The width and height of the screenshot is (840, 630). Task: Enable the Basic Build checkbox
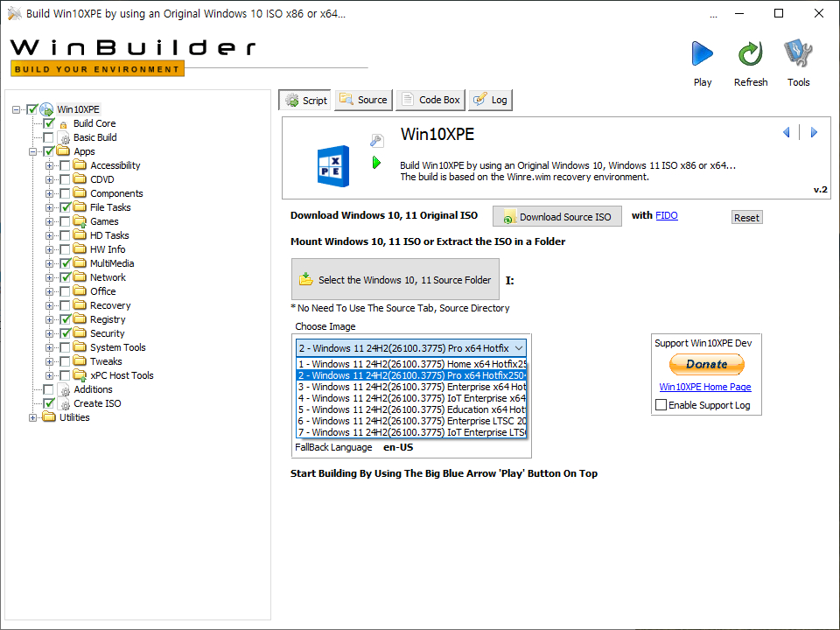(x=48, y=137)
